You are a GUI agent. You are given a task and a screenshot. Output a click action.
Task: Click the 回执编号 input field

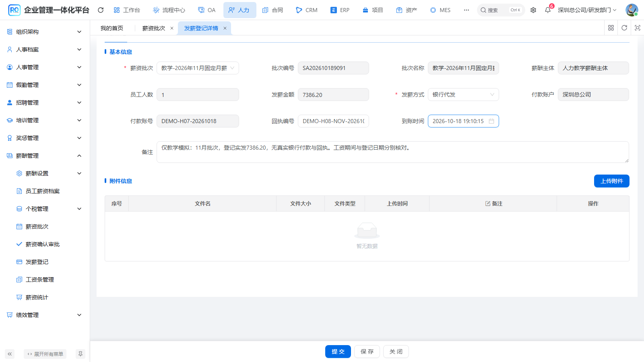pyautogui.click(x=333, y=121)
